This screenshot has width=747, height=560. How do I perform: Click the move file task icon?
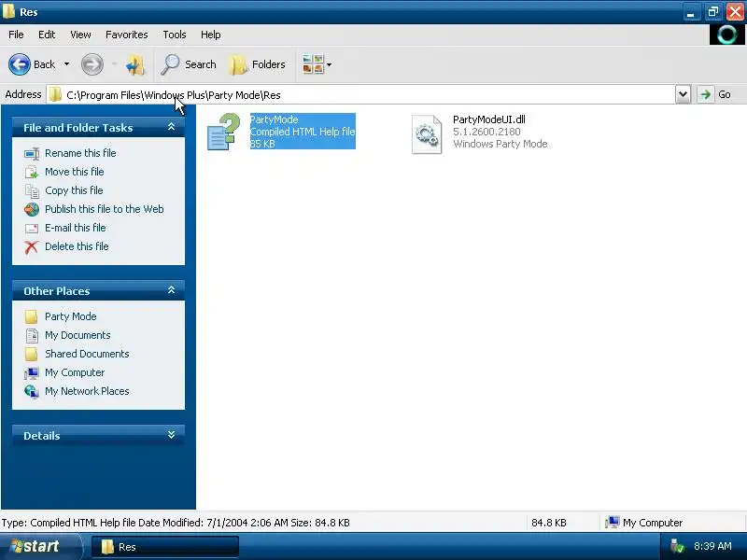coord(32,172)
